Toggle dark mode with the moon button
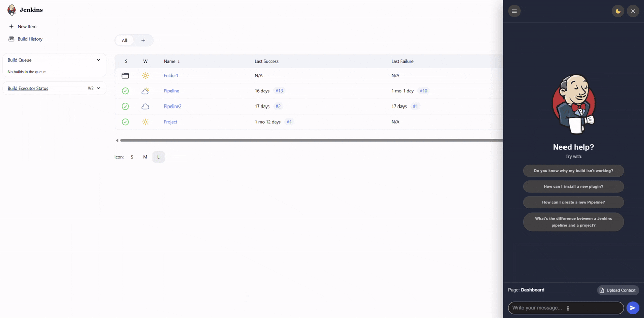 [x=618, y=11]
